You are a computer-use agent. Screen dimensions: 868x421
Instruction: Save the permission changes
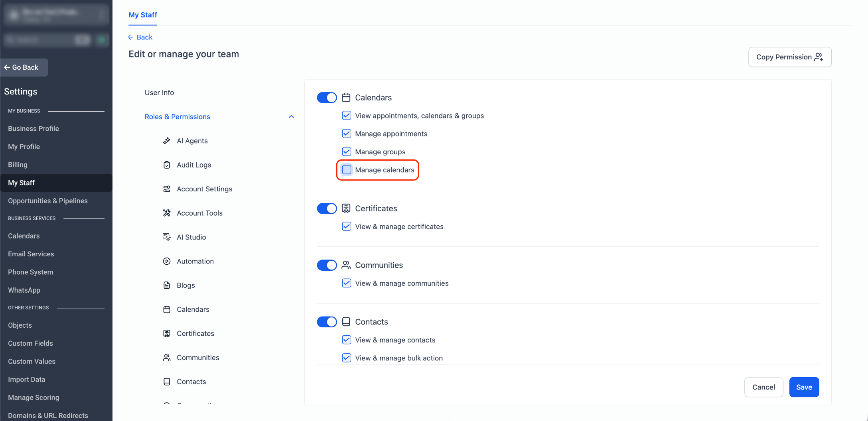pos(804,387)
